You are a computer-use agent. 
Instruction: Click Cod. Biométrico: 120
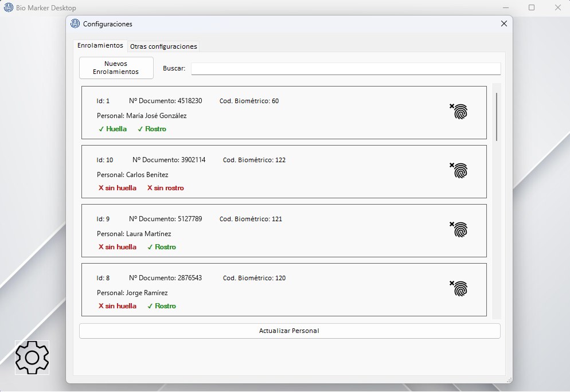point(254,278)
